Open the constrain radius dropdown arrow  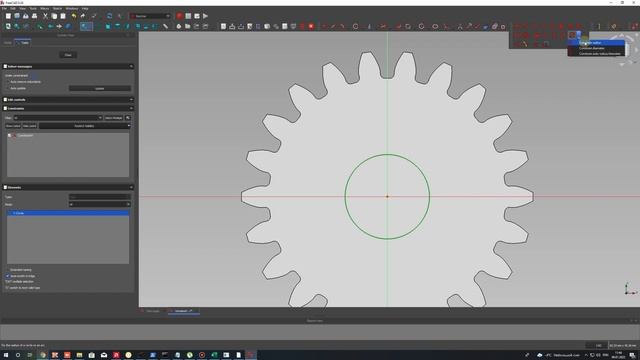click(x=579, y=36)
